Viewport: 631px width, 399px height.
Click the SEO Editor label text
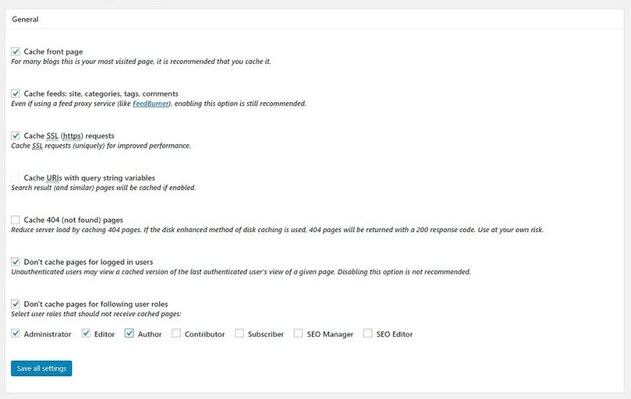tap(394, 334)
